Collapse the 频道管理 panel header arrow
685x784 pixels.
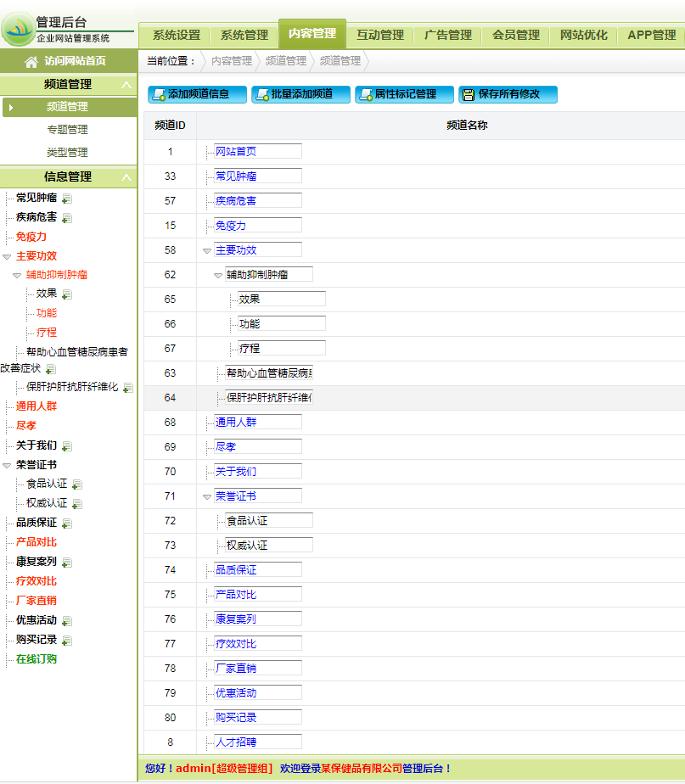126,85
